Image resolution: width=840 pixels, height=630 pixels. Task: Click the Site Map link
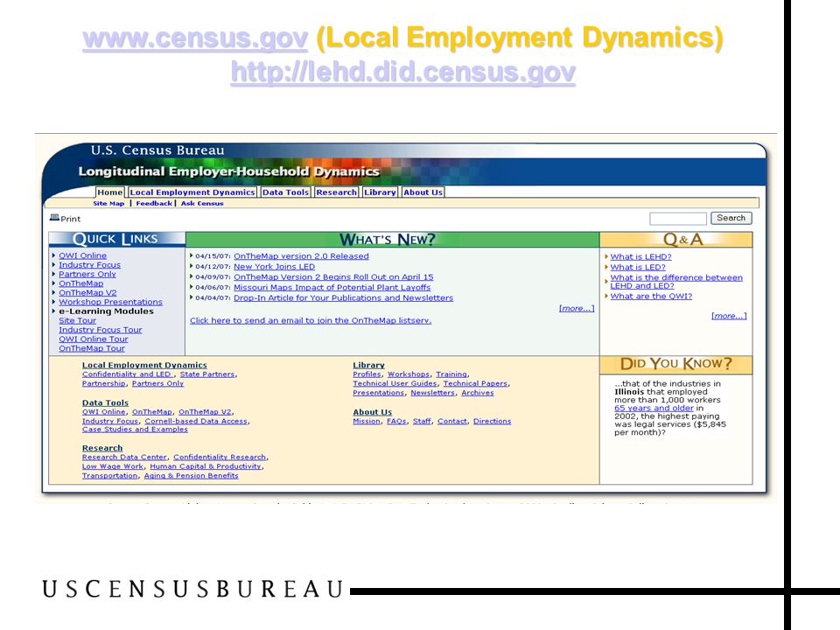pyautogui.click(x=108, y=204)
